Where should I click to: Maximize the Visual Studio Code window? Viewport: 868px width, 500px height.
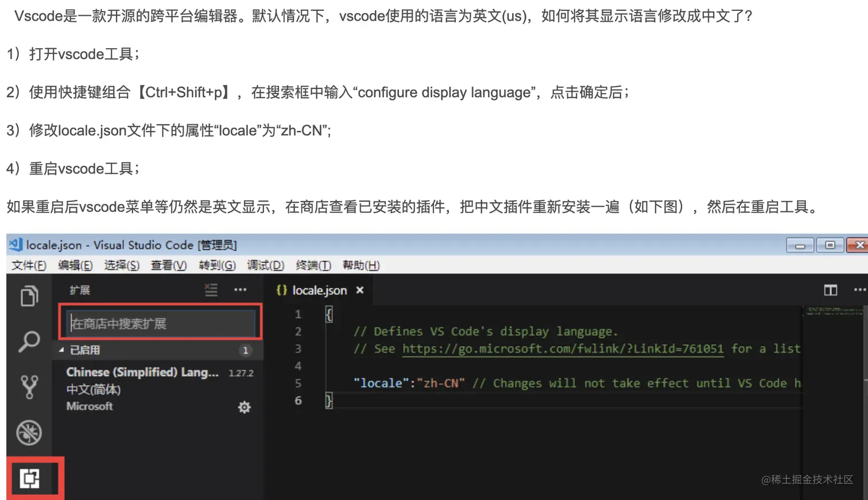[830, 245]
